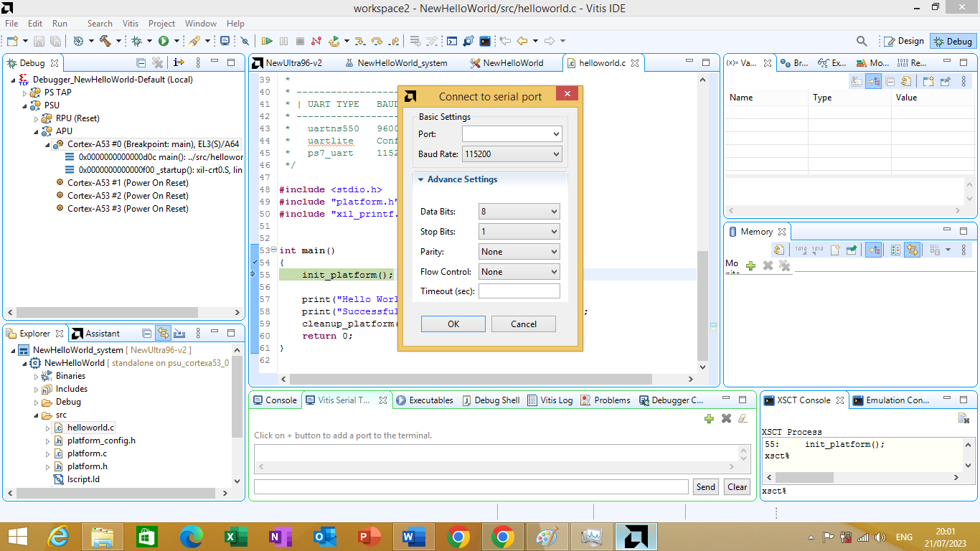Click the Step Over icon
980x551 pixels.
pos(377,41)
